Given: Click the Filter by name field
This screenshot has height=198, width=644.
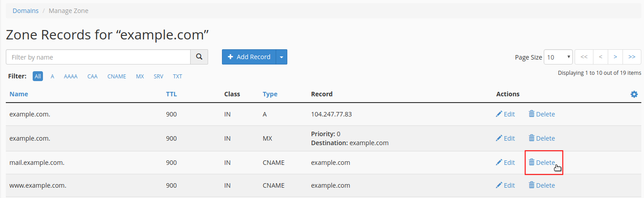Looking at the screenshot, I should click(x=98, y=57).
